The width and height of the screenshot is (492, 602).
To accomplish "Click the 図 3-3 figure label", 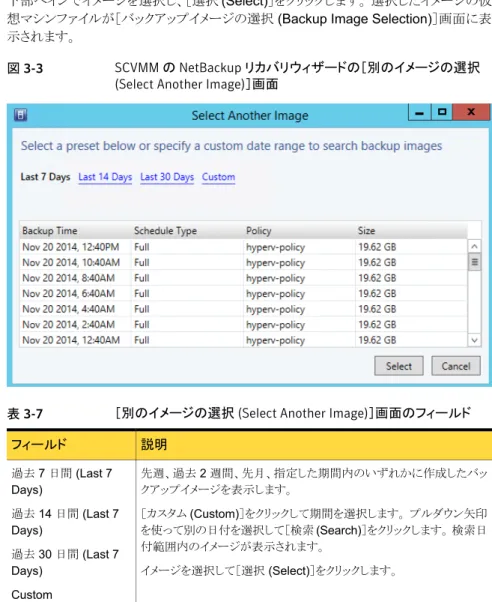I will click(25, 68).
